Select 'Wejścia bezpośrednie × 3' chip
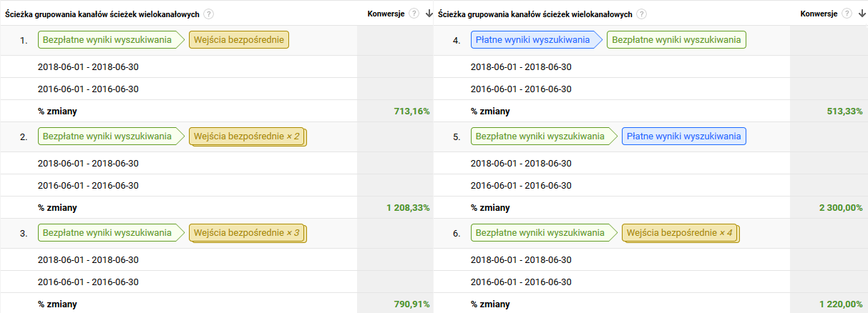This screenshot has height=313, width=868. pyautogui.click(x=247, y=232)
